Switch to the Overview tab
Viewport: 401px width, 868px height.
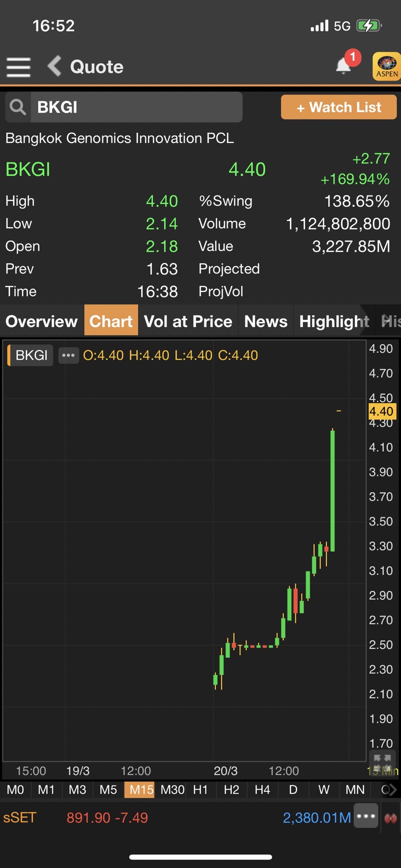coord(41,321)
